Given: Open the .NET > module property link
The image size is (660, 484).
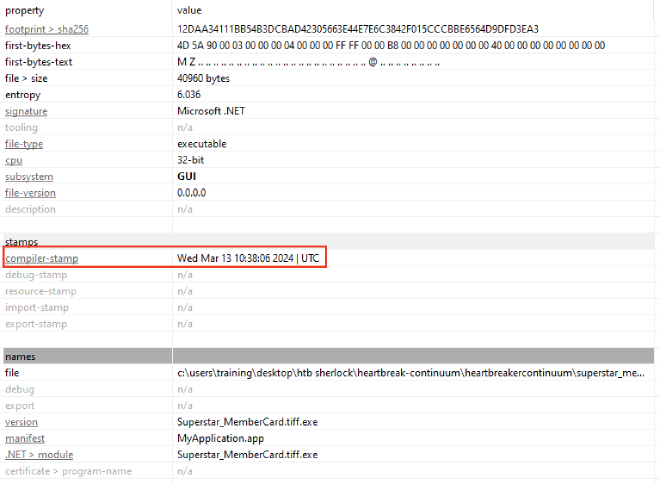Looking at the screenshot, I should tap(39, 454).
